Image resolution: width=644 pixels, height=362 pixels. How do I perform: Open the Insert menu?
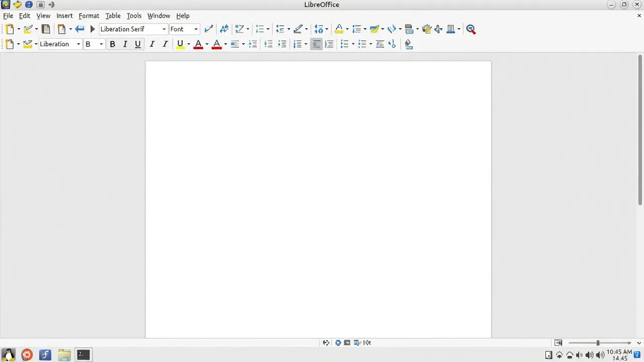(x=64, y=16)
